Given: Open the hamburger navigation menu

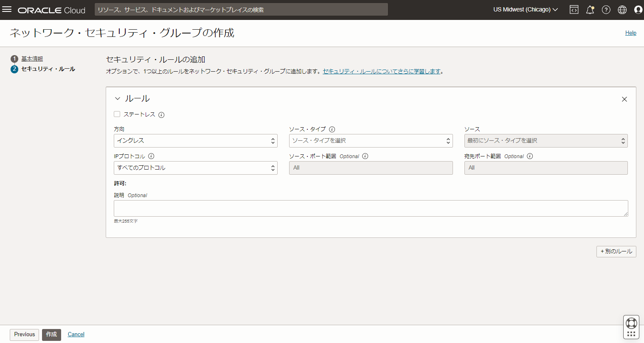Looking at the screenshot, I should pos(7,9).
